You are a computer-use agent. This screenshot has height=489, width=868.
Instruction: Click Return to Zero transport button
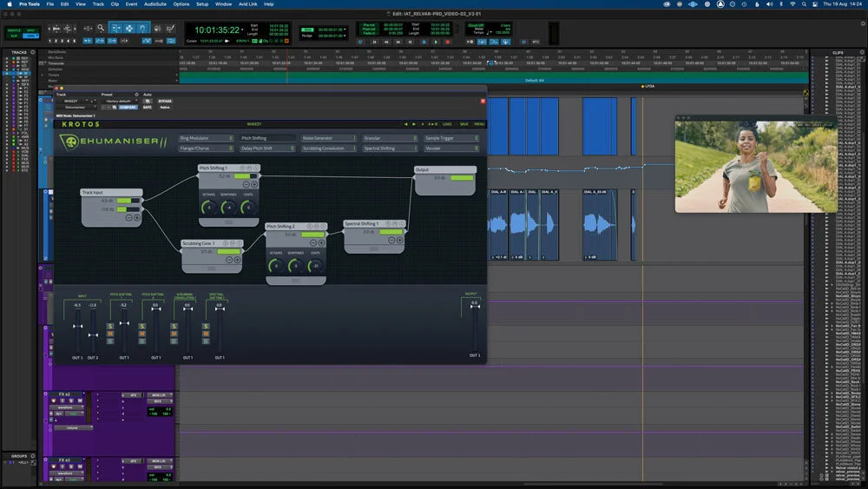tap(375, 42)
